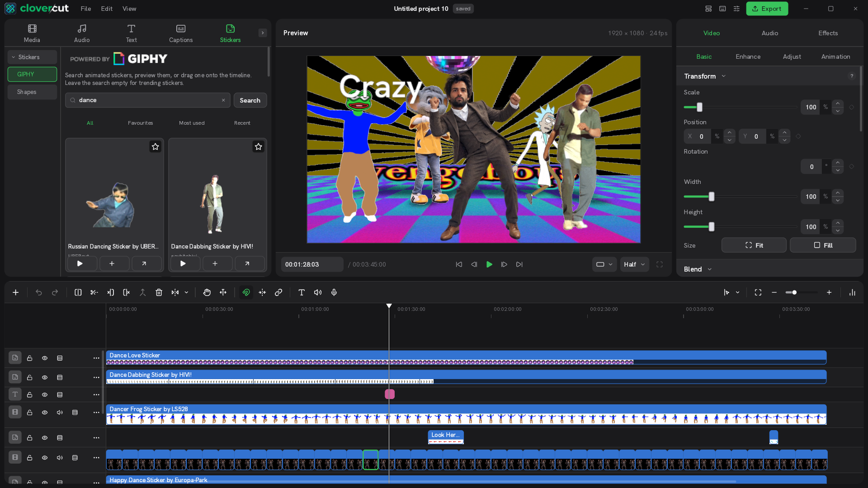Click the fit timeline to view icon
This screenshot has width=868, height=488.
[758, 292]
